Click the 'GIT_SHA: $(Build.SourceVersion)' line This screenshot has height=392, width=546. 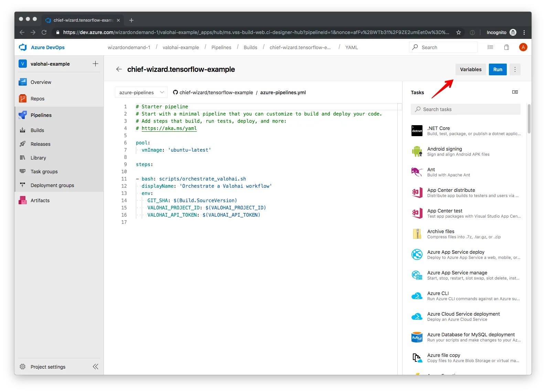pos(192,200)
